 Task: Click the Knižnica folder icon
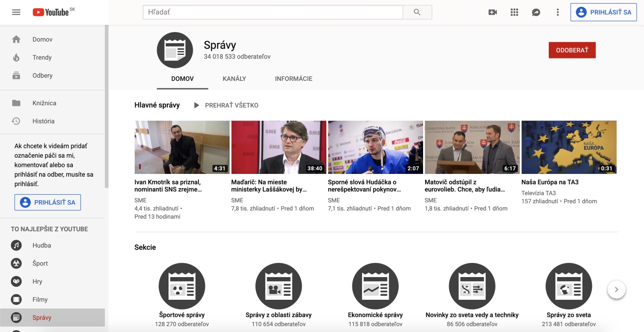point(16,103)
